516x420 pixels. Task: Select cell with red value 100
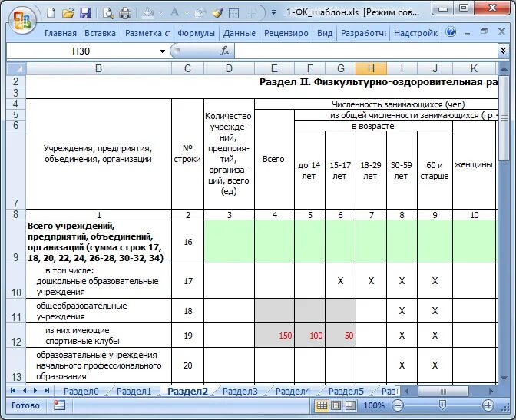point(309,335)
